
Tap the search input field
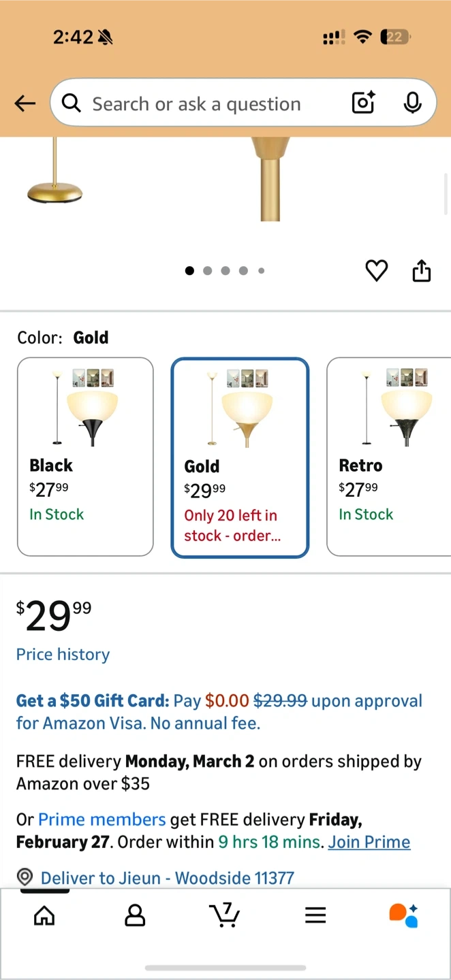[204, 103]
